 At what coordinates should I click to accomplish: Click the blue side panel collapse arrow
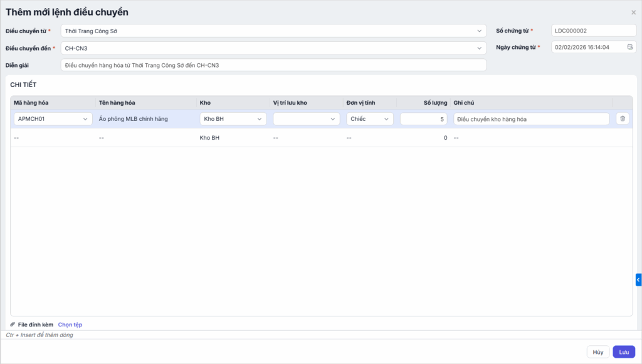tap(638, 279)
